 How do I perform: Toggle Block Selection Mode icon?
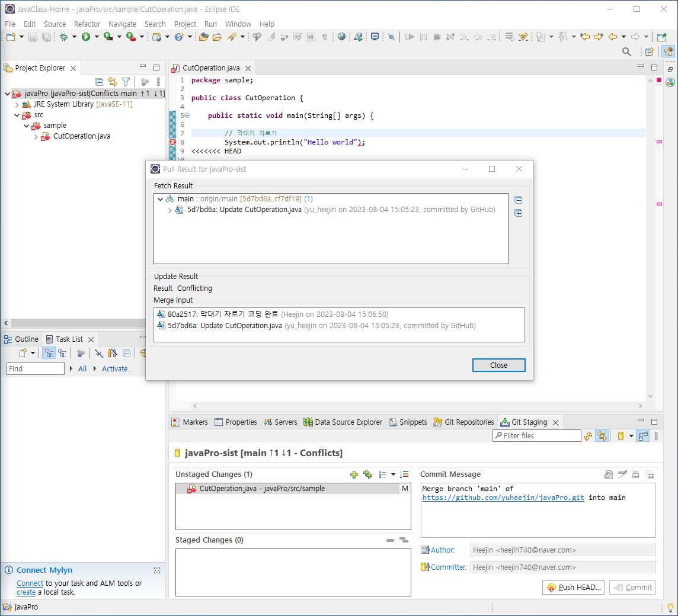pos(311,37)
